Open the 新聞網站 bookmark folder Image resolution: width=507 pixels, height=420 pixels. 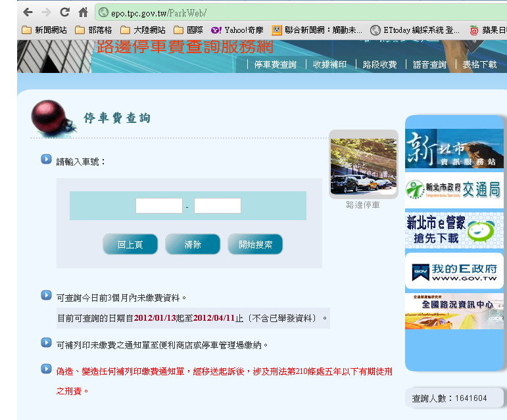(44, 30)
